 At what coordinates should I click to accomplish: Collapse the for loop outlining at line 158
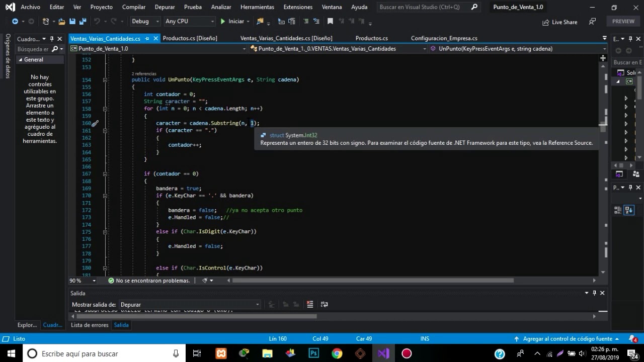105,109
